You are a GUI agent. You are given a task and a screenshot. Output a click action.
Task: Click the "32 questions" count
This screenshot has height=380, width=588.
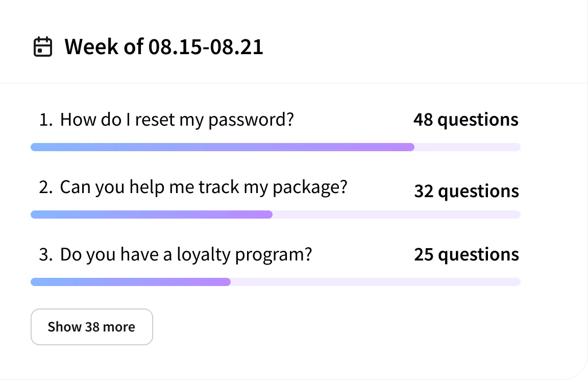tap(466, 191)
